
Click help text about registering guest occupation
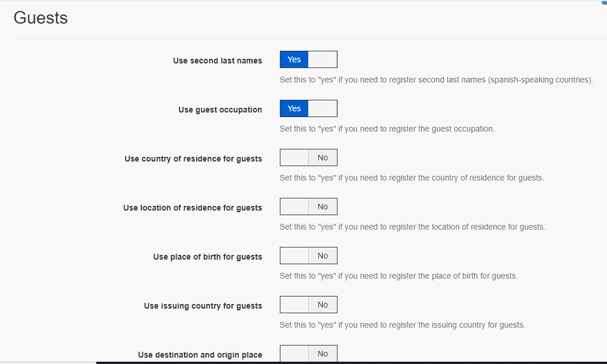(x=387, y=129)
